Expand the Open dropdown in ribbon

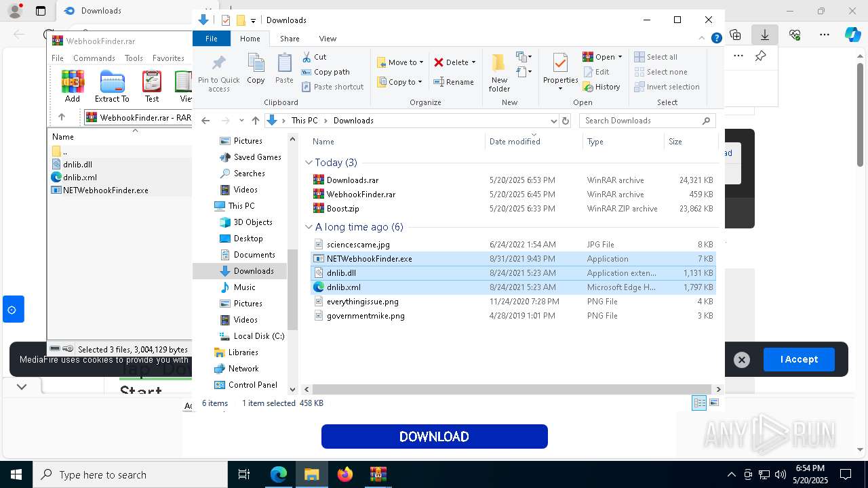click(602, 57)
